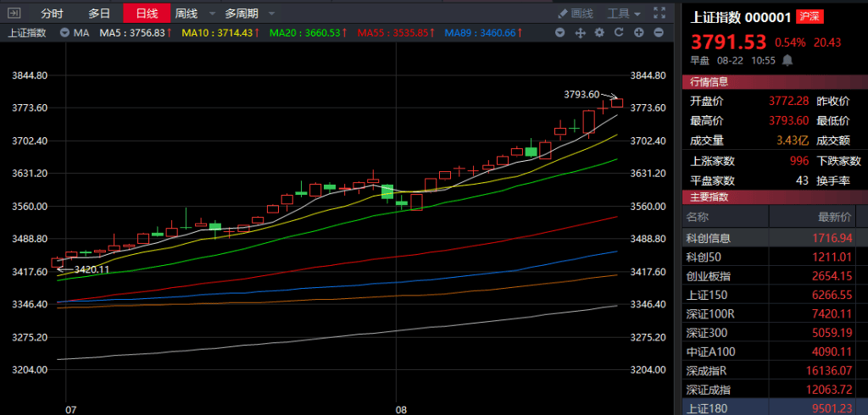Select the 多周期 multi-period tab
Viewport: 868px width, 415px height.
(242, 14)
